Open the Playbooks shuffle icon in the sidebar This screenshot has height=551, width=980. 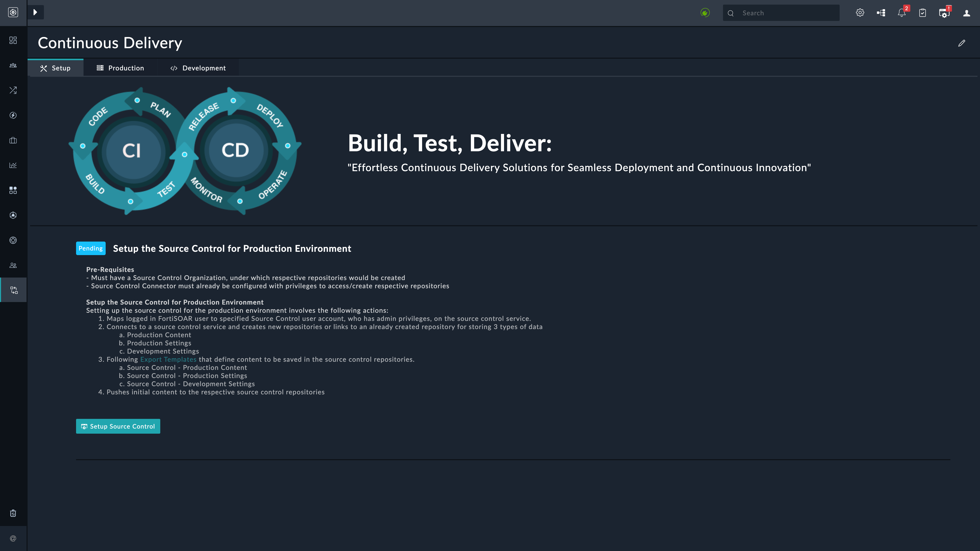click(13, 90)
